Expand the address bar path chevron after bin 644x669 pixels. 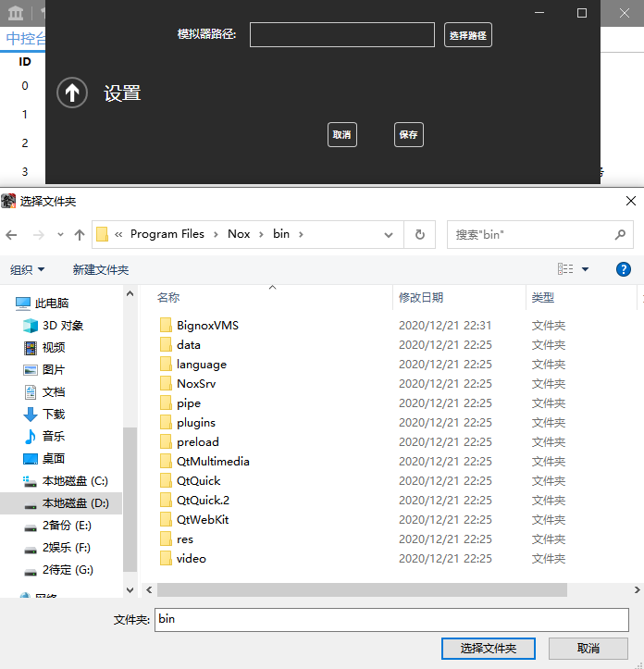pyautogui.click(x=300, y=235)
